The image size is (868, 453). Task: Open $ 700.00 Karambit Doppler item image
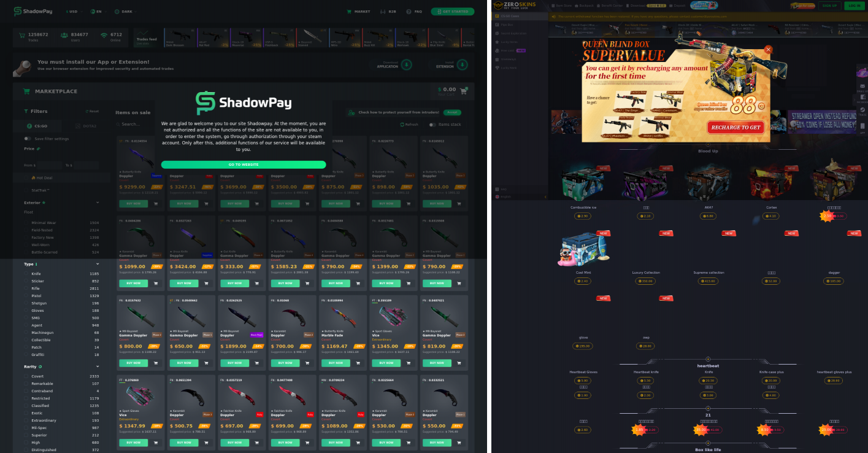point(291,316)
